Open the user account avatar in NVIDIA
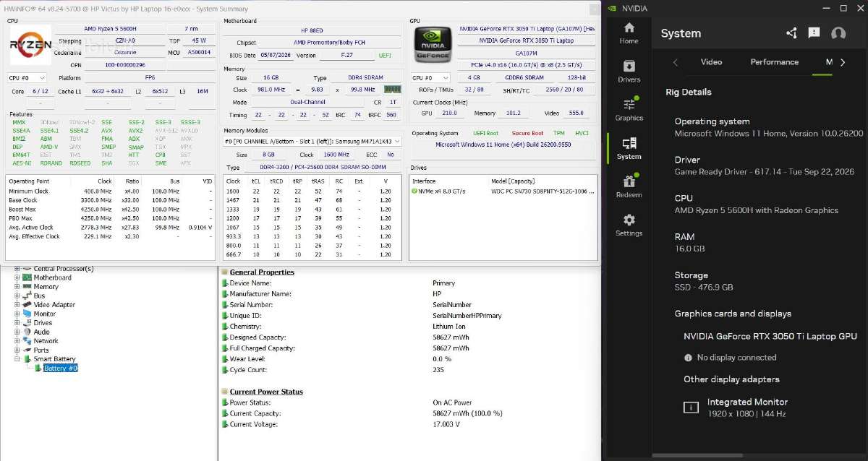This screenshot has height=461, width=868. [838, 33]
